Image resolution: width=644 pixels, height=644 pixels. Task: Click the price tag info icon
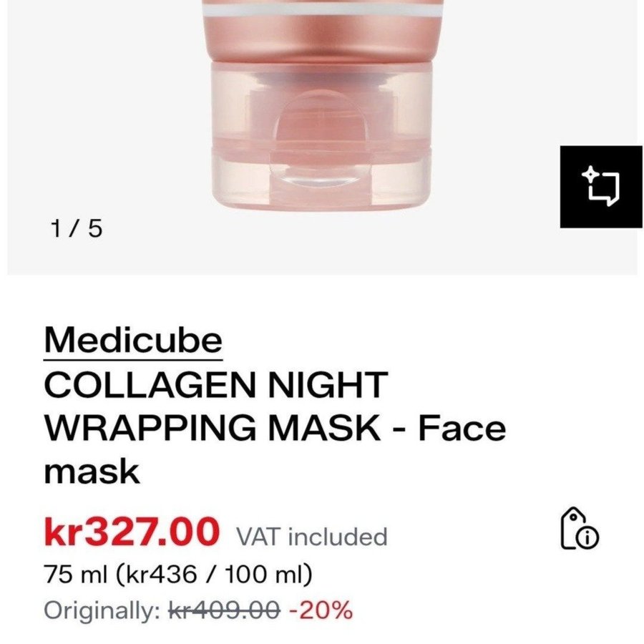578,530
